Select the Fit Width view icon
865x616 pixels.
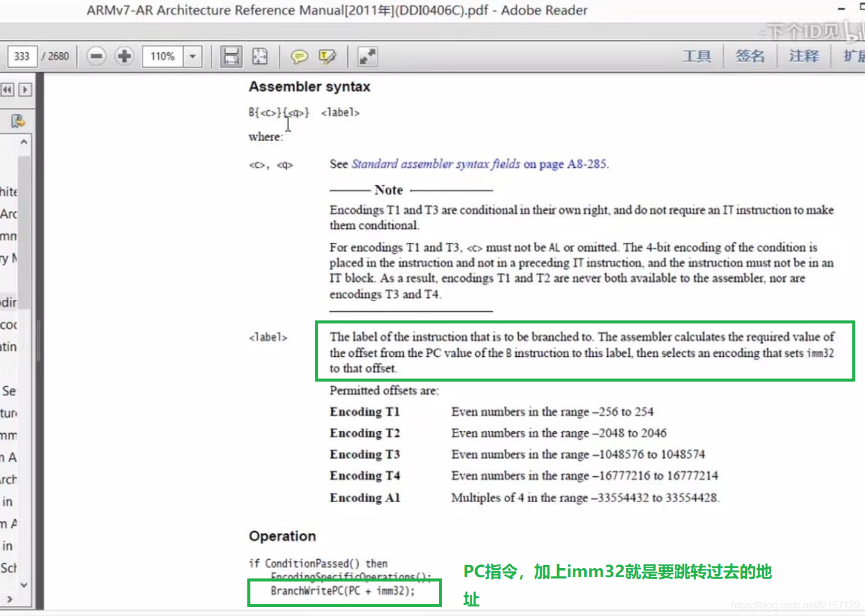click(x=231, y=56)
